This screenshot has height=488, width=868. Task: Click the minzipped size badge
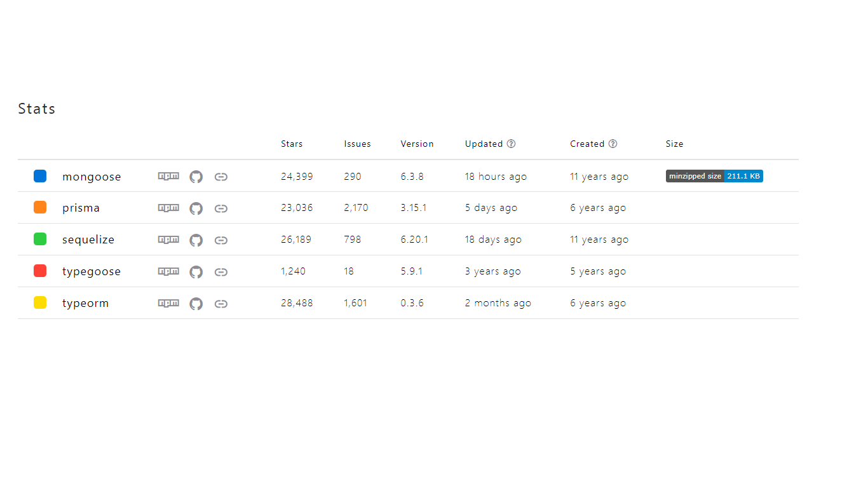(x=714, y=176)
